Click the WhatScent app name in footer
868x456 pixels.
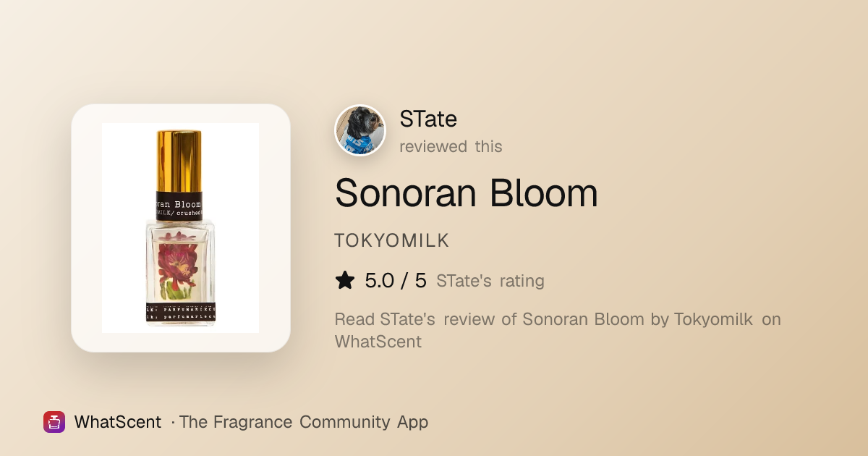tap(117, 422)
